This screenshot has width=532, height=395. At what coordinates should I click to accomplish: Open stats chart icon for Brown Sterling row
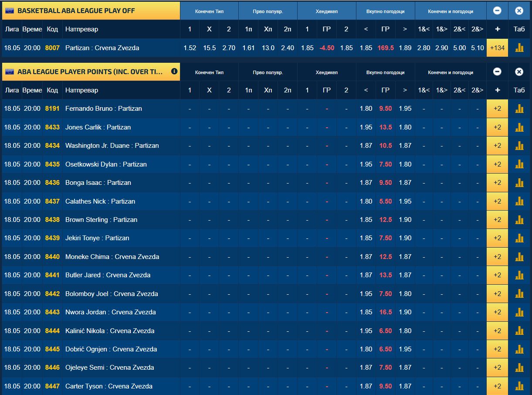(519, 220)
